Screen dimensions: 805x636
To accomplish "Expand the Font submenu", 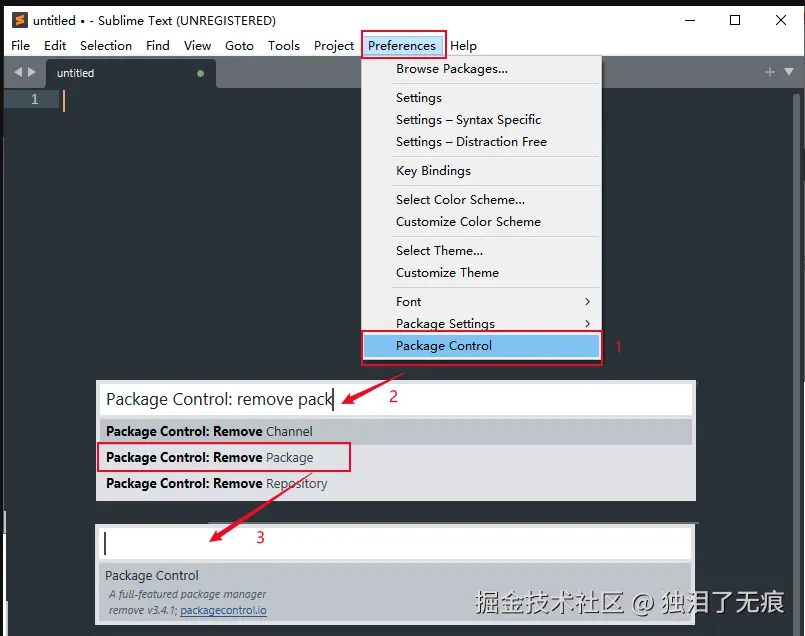I will (x=481, y=302).
